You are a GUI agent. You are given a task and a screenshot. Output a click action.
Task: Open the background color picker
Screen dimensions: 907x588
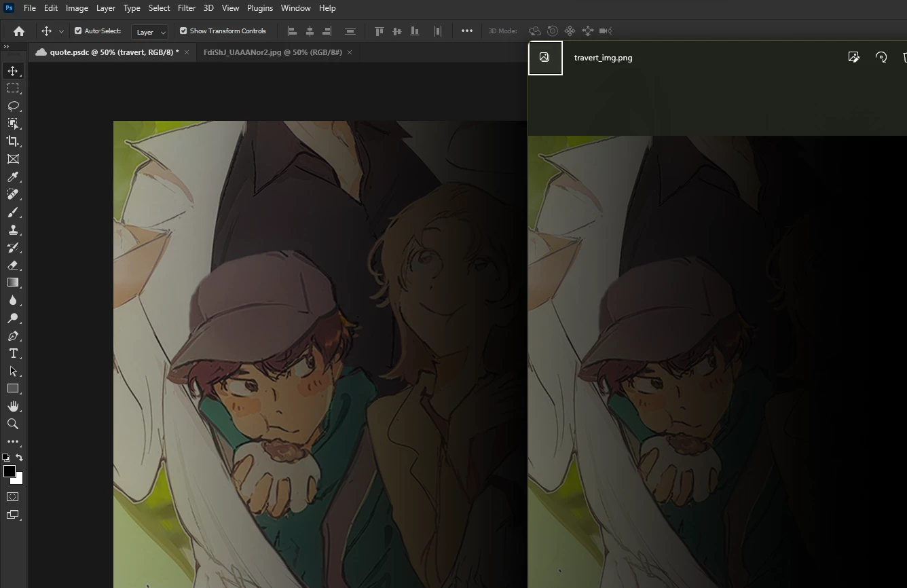[19, 480]
